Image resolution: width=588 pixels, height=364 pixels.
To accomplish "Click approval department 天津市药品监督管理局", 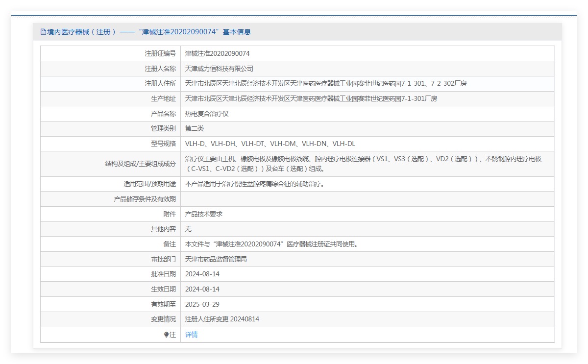I will [216, 259].
